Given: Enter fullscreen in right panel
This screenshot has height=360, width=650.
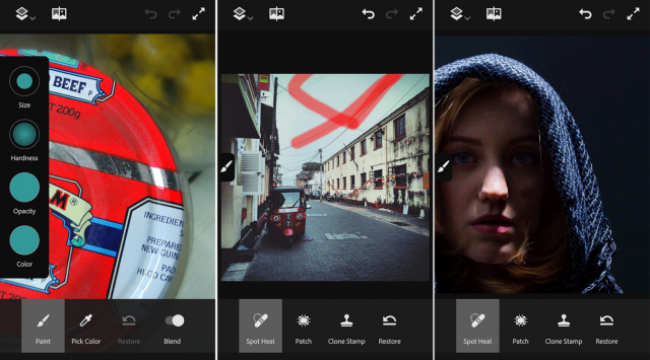Looking at the screenshot, I should click(633, 14).
